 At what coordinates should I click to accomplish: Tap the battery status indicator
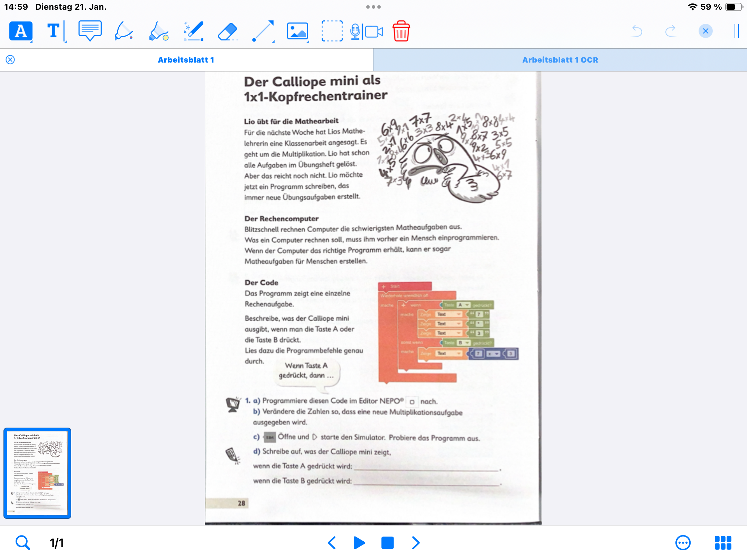click(734, 7)
